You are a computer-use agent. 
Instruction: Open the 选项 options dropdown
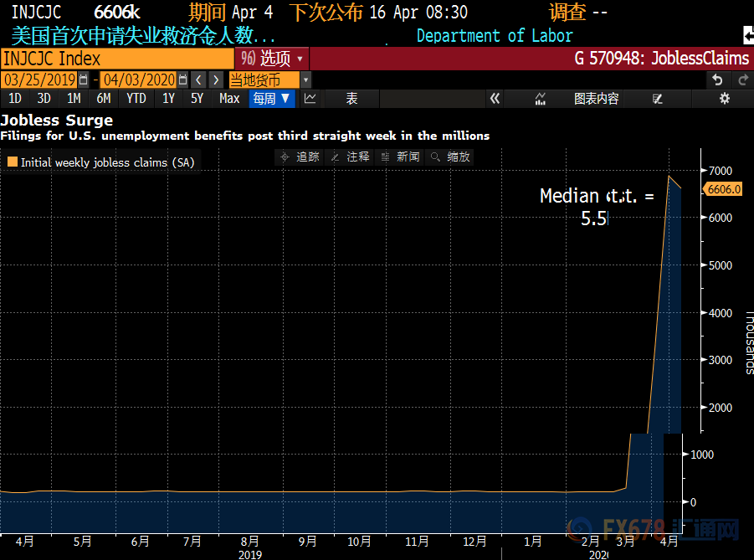point(273,59)
